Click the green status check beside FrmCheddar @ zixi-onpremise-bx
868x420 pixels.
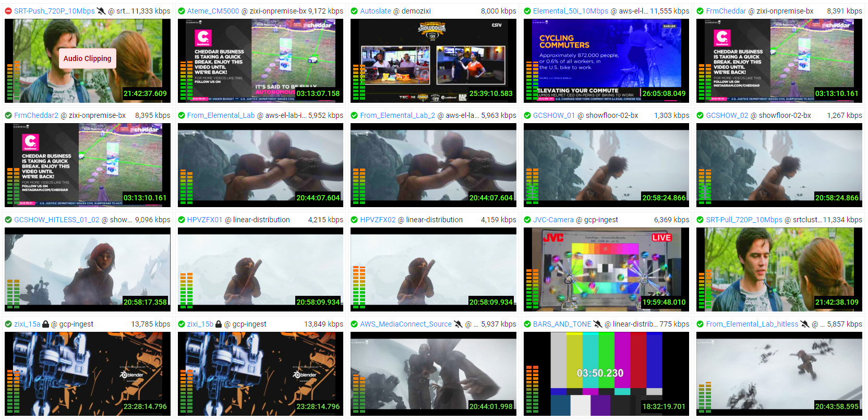tap(701, 11)
